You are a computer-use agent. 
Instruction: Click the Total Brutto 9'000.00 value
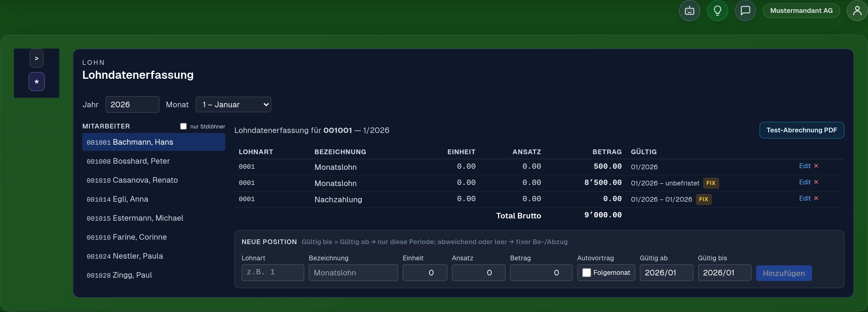coord(603,215)
